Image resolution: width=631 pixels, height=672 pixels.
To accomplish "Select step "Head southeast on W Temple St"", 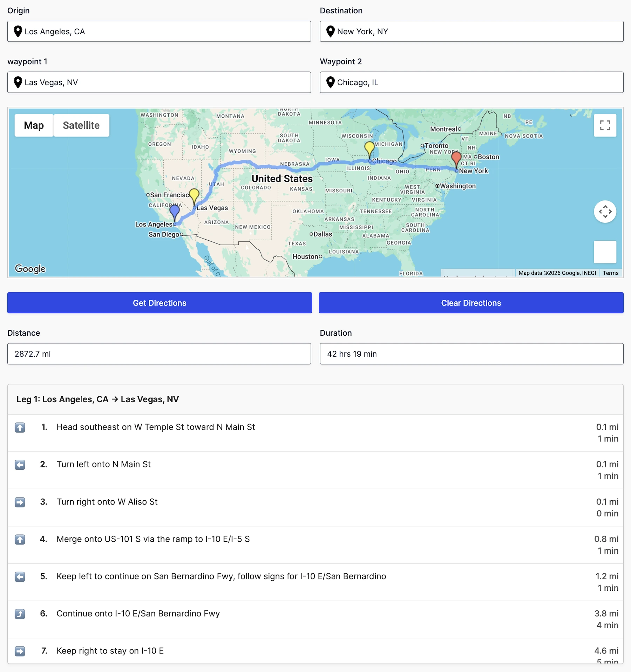I will click(315, 433).
